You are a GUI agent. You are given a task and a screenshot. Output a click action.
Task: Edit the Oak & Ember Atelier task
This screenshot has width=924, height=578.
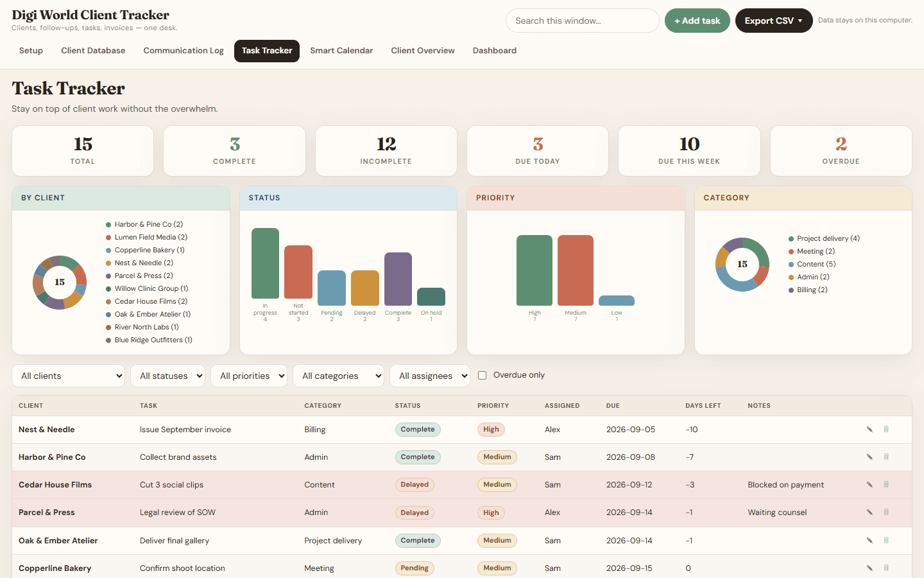pos(869,541)
